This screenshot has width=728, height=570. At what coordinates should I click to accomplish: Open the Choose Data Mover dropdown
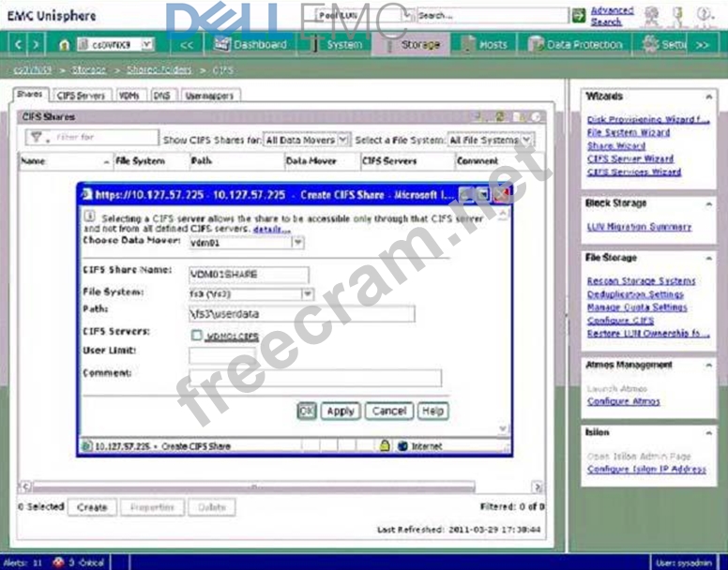point(298,242)
